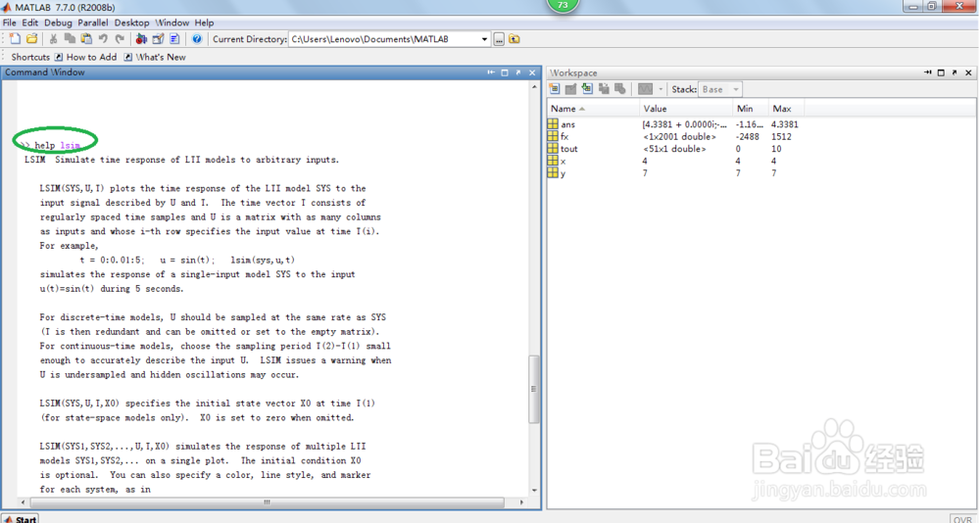Open the Debug menu
The width and height of the screenshot is (980, 523).
click(58, 23)
